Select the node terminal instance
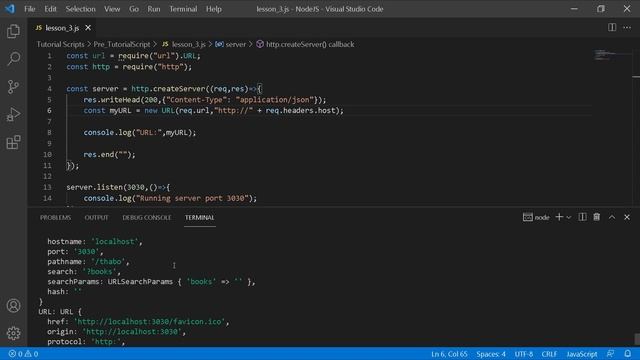This screenshot has height=360, width=640. click(x=536, y=217)
